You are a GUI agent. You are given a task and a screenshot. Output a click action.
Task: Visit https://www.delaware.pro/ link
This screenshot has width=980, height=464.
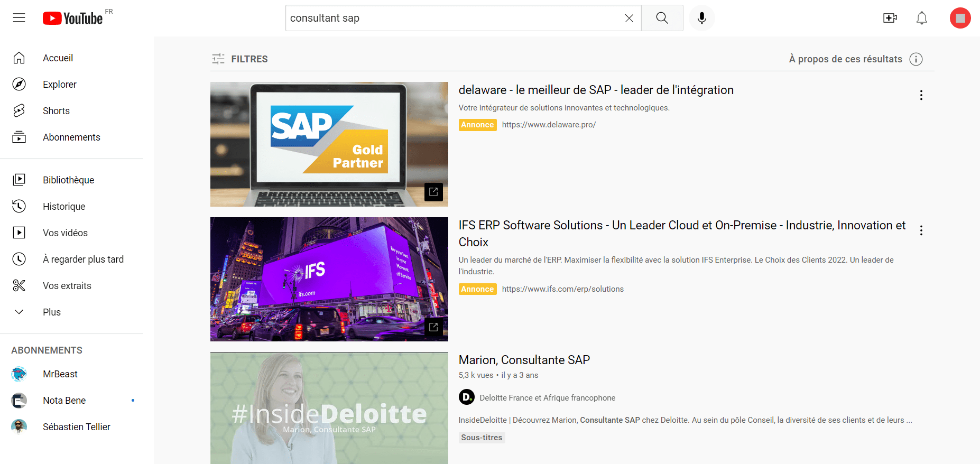pyautogui.click(x=549, y=125)
